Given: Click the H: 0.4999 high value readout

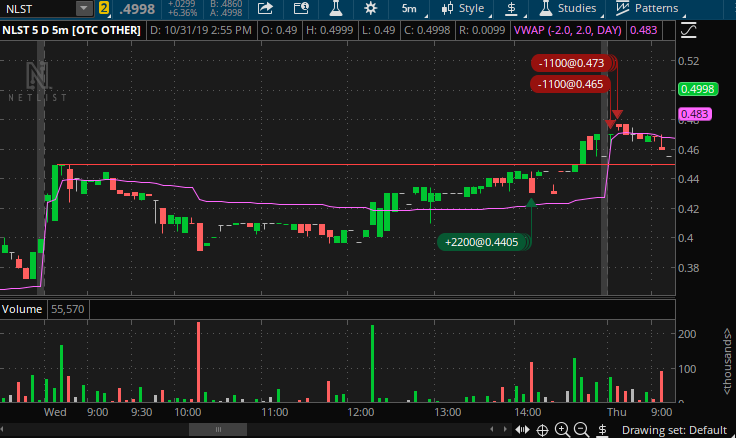Looking at the screenshot, I should point(330,31).
